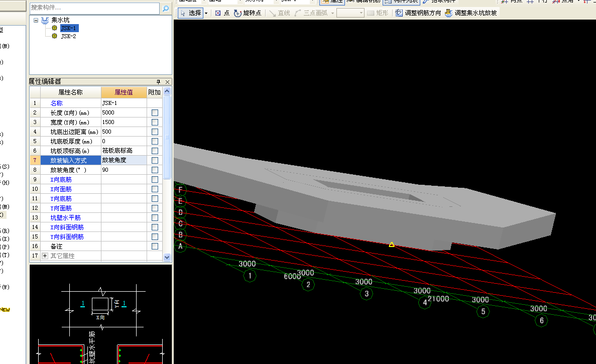
Task: Click 调整钢筋方向 adjust rebar direction
Action: coord(418,13)
